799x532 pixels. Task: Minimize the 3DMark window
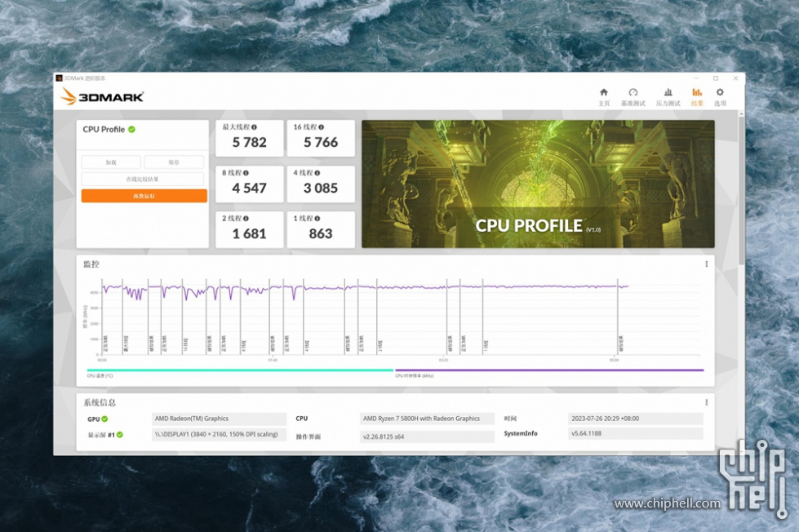tap(696, 78)
